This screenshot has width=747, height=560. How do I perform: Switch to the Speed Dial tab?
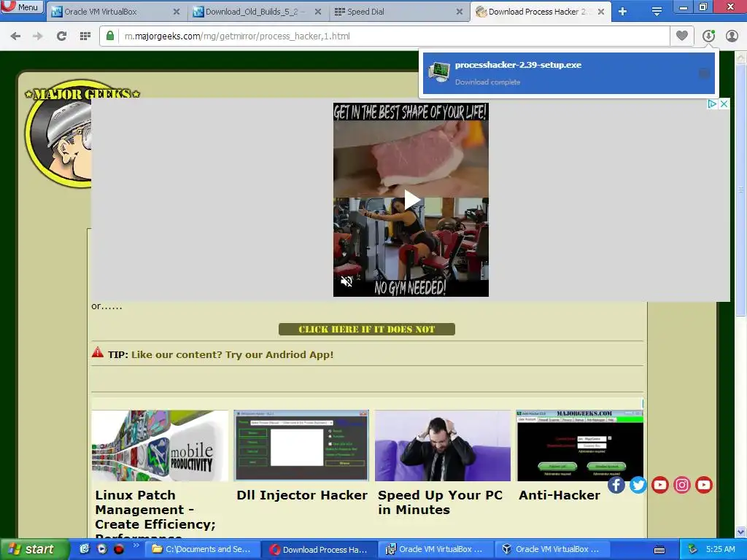[x=399, y=12]
